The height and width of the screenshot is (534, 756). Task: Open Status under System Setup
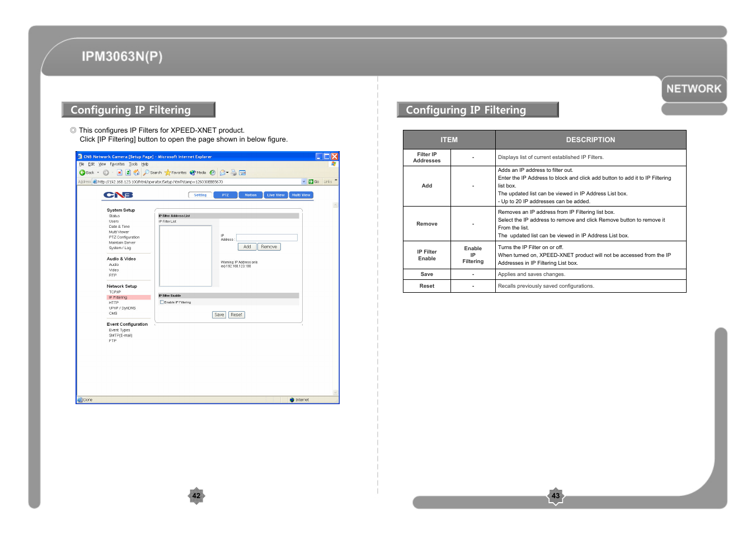tap(114, 216)
